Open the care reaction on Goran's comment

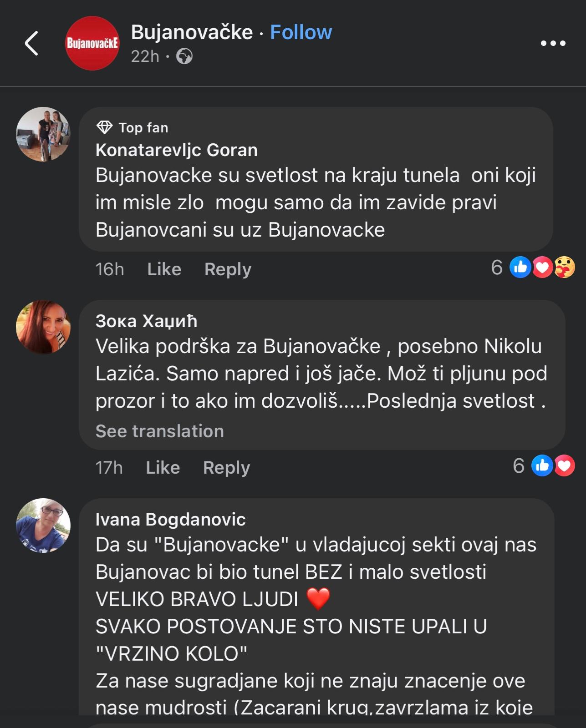pyautogui.click(x=565, y=268)
